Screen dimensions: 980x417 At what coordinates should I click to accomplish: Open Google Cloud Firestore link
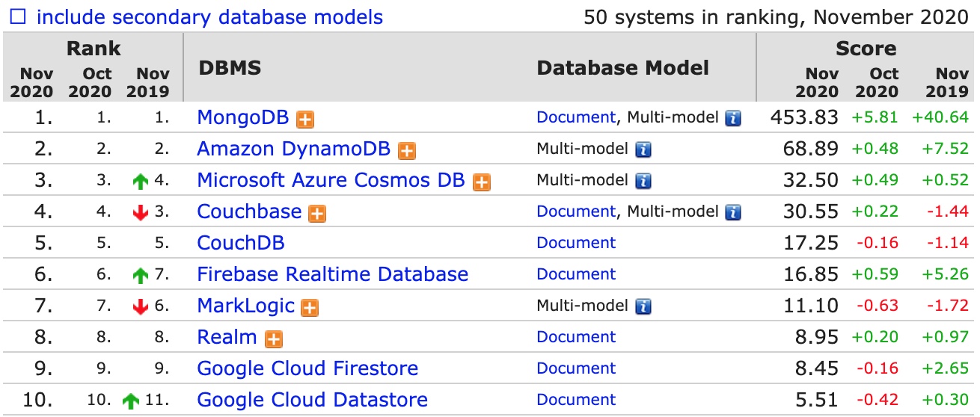click(307, 368)
